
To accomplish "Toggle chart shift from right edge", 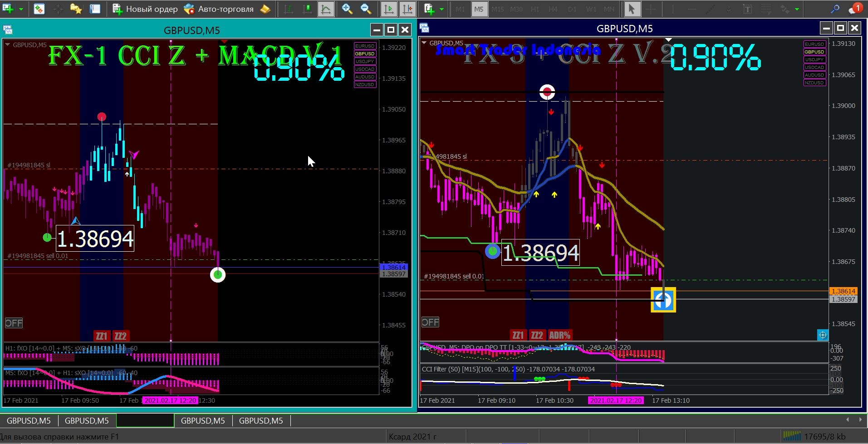I will (407, 9).
